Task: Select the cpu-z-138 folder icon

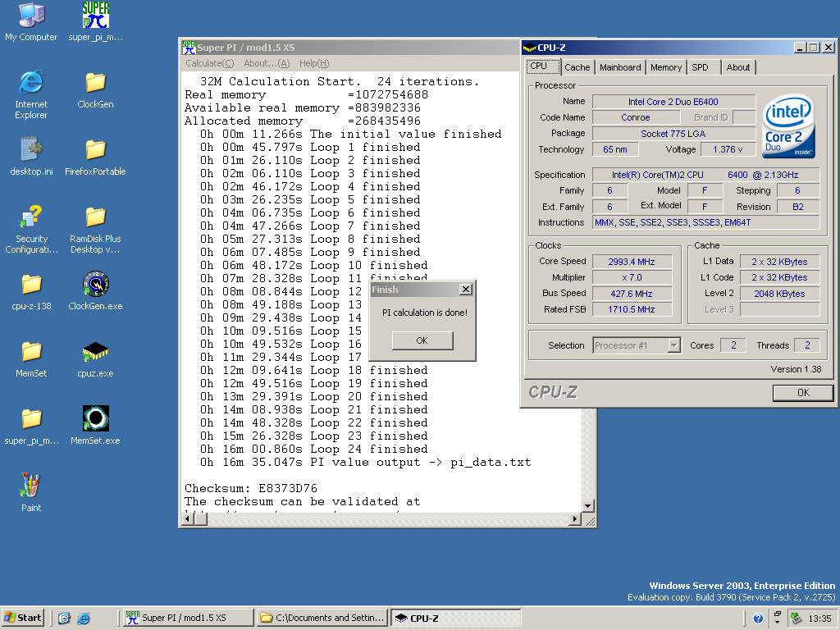Action: [31, 291]
